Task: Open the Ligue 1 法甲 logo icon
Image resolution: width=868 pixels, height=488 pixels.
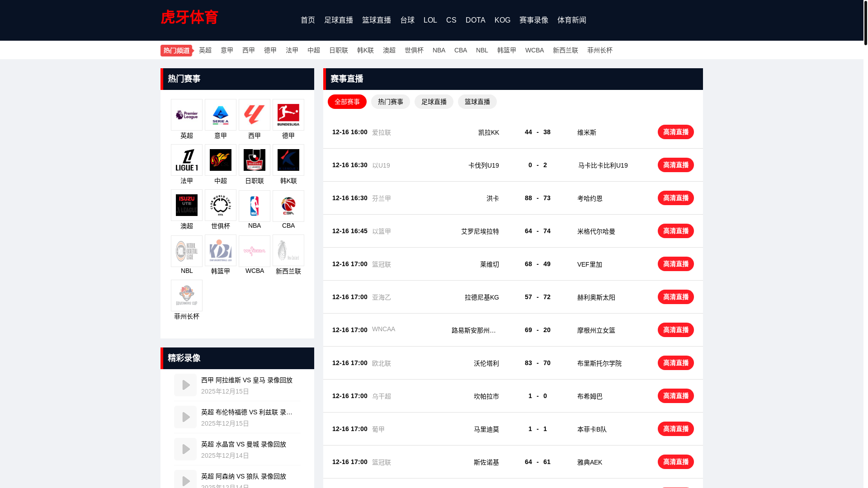Action: 187,160
